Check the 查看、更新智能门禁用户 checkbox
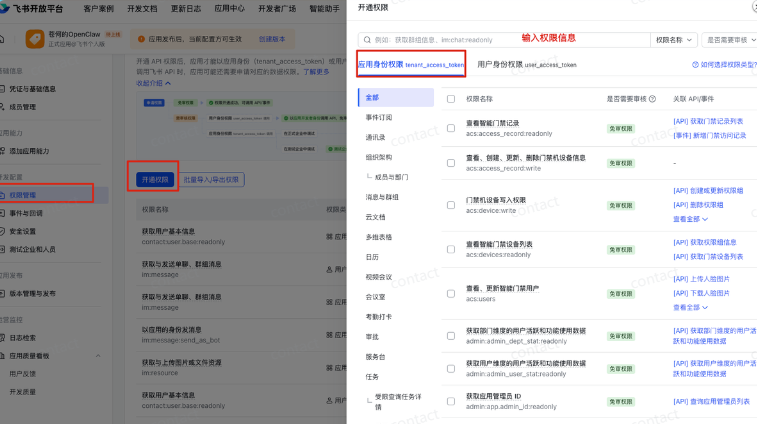The width and height of the screenshot is (757, 424). coord(451,294)
